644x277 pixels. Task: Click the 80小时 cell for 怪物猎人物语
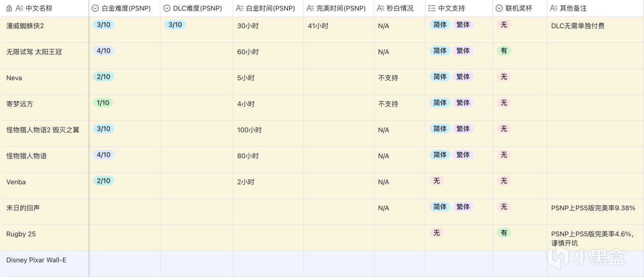pyautogui.click(x=268, y=160)
